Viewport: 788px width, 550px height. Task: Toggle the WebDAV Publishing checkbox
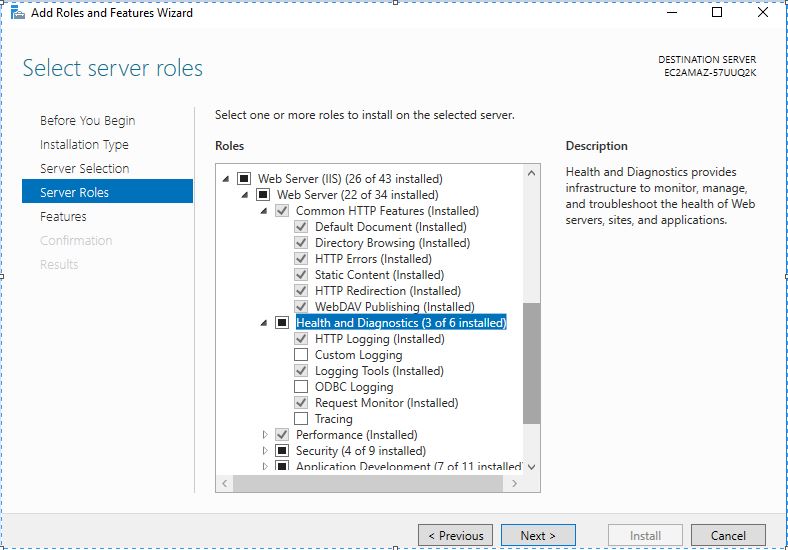(x=301, y=307)
